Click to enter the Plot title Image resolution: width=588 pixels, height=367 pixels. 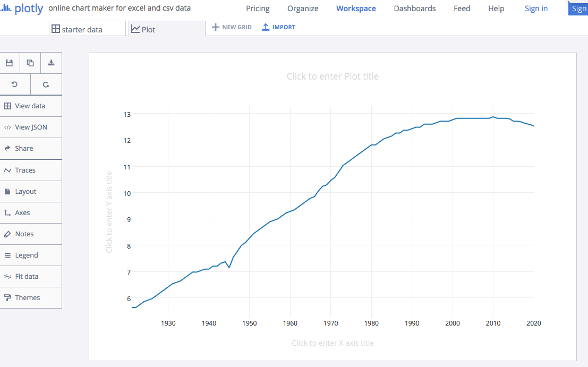(x=333, y=76)
